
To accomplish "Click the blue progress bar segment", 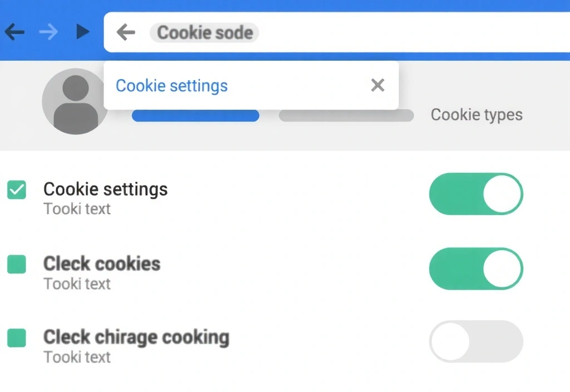I will pos(195,115).
